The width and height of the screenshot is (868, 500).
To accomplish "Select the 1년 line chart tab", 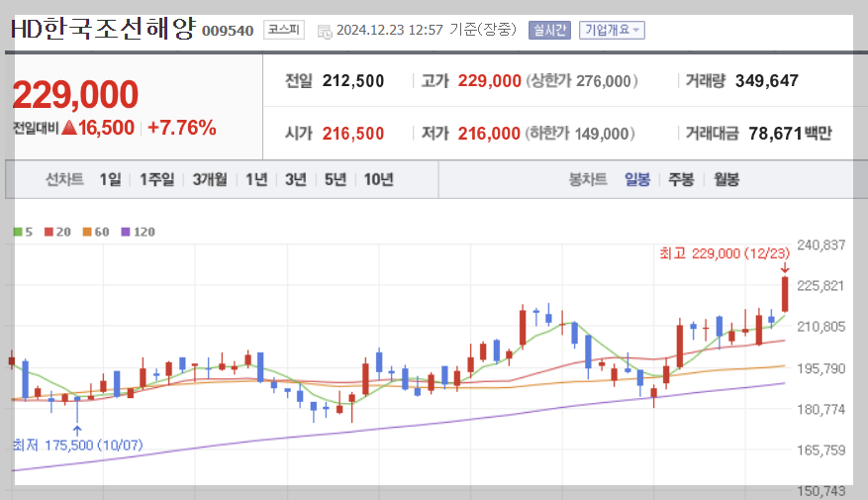I will [x=256, y=179].
